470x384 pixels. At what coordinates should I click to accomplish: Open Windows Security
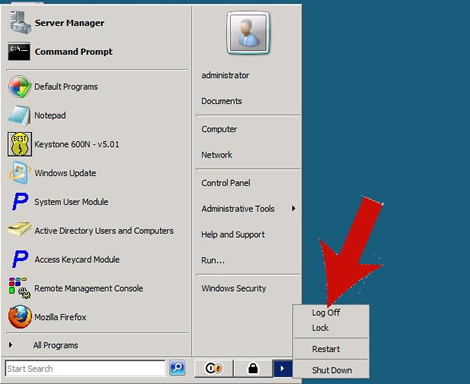(234, 288)
